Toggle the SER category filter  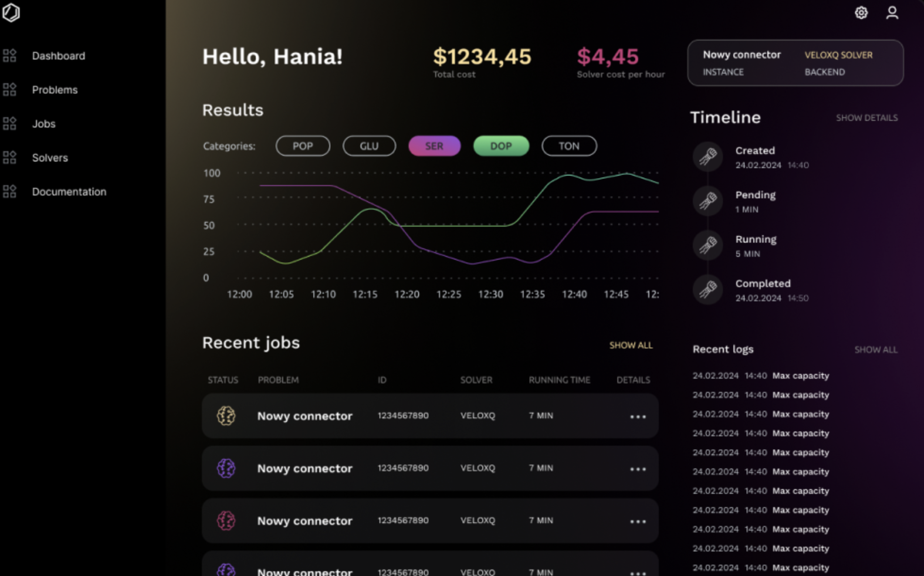(434, 146)
